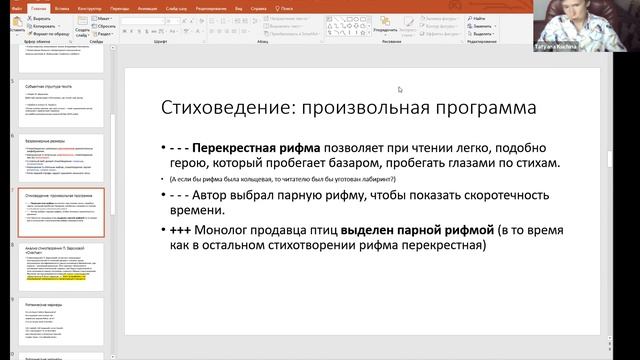The height and width of the screenshot is (360, 640).
Task: Toggle Align Right paragraph alignment
Action: pyautogui.click(x=227, y=31)
